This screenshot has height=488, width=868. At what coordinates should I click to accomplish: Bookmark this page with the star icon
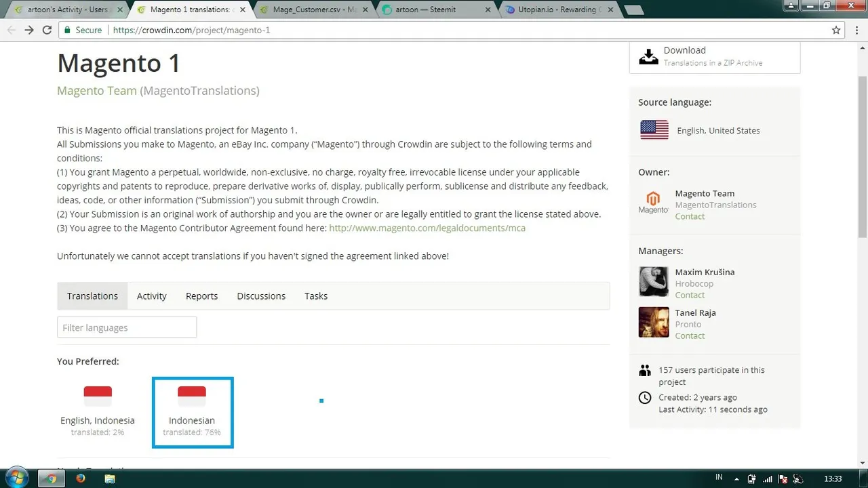point(836,30)
